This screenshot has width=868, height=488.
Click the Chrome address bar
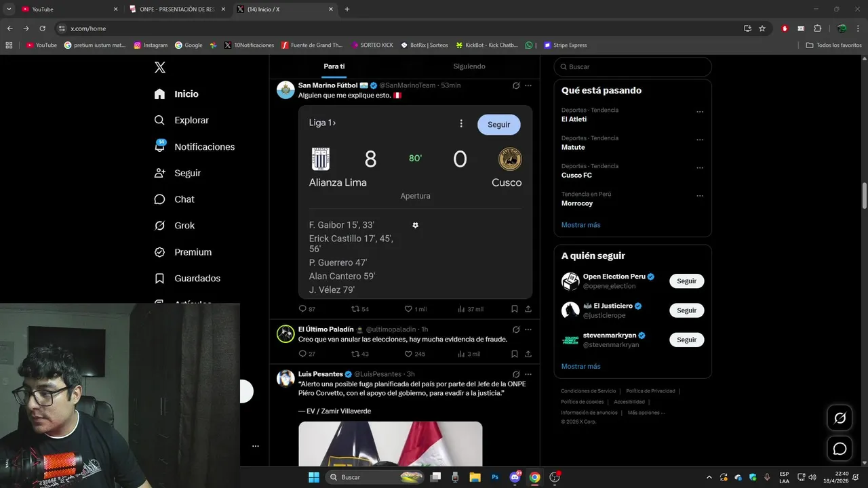(x=400, y=28)
